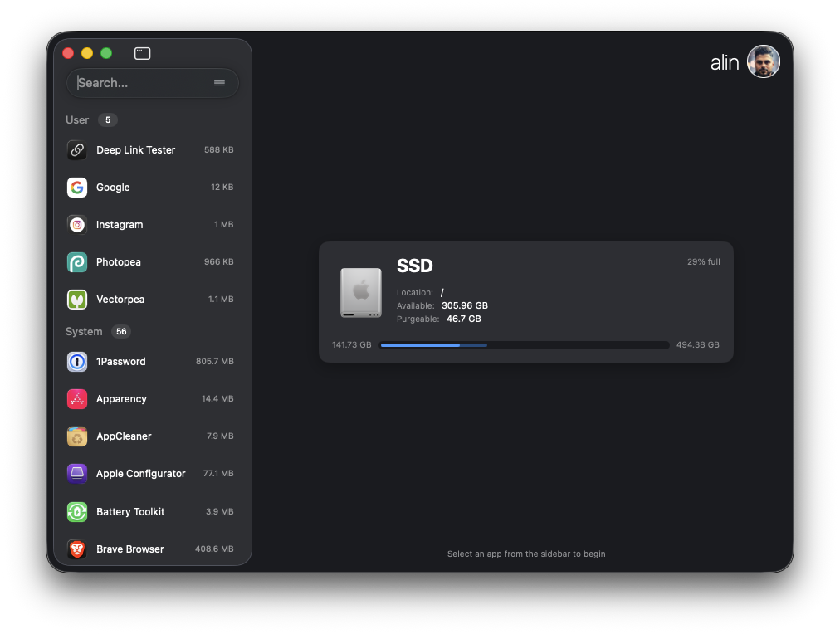Click the Photopea icon in the sidebar

(x=76, y=261)
